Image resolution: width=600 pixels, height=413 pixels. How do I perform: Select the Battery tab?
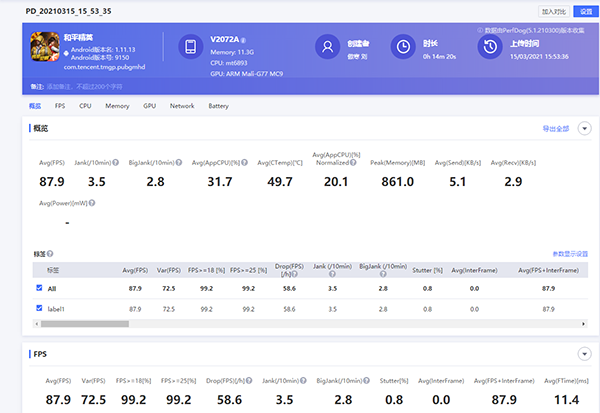click(218, 105)
